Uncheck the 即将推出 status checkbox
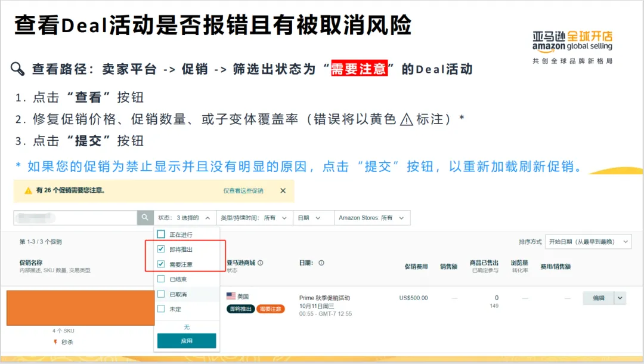This screenshot has width=644, height=364. pyautogui.click(x=161, y=249)
